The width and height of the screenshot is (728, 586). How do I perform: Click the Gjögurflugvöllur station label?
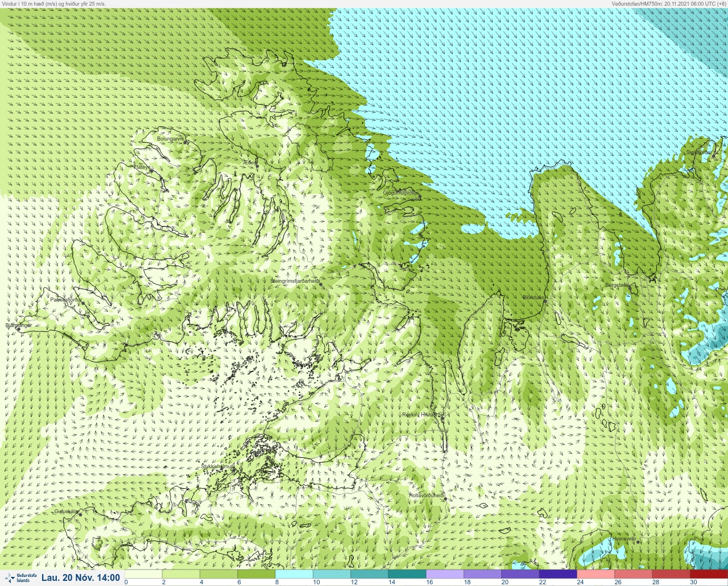pyautogui.click(x=401, y=193)
